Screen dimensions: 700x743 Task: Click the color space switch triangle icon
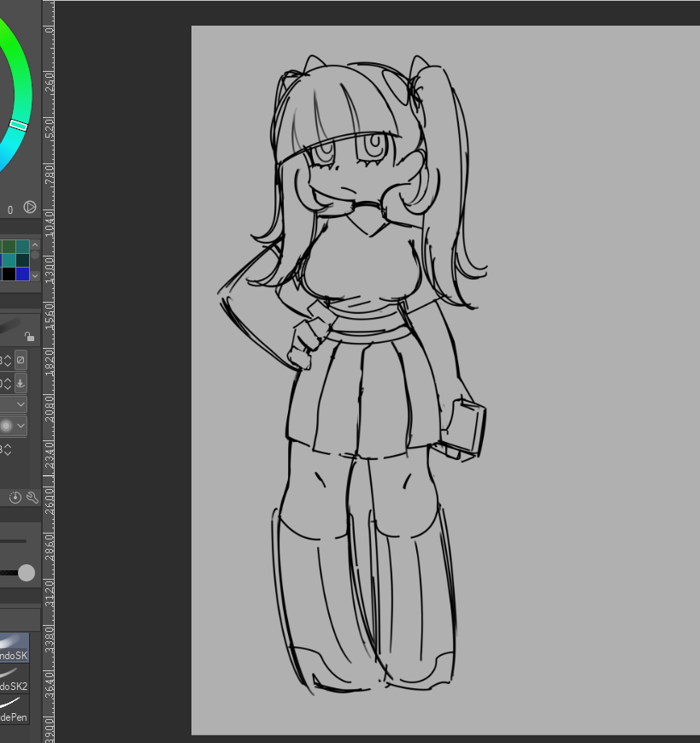pos(30,207)
